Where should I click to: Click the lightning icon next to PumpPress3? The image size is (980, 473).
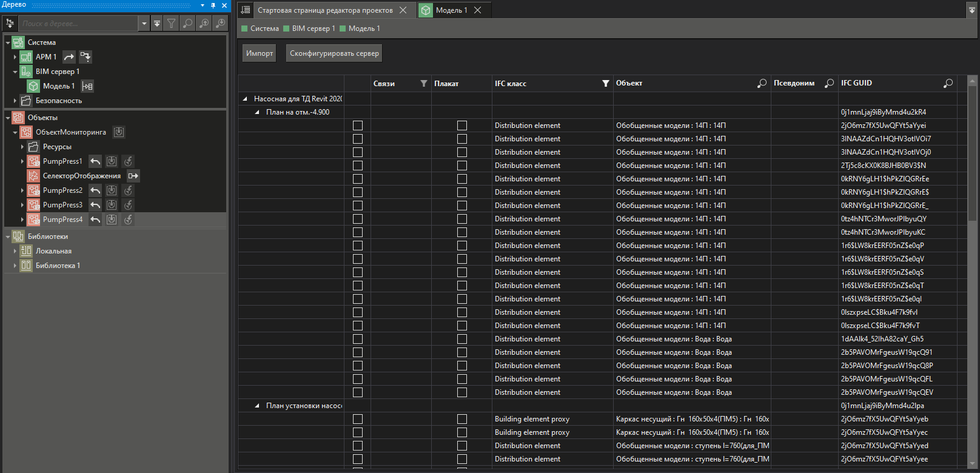pos(128,205)
